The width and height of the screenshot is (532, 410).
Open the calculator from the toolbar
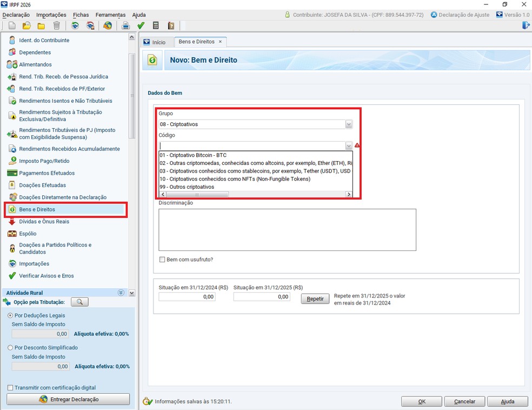156,25
